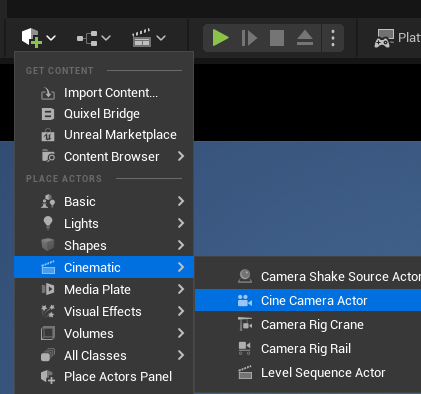Expand the Shapes submenu arrow
Viewport: 421px width, 394px height.
pyautogui.click(x=181, y=245)
